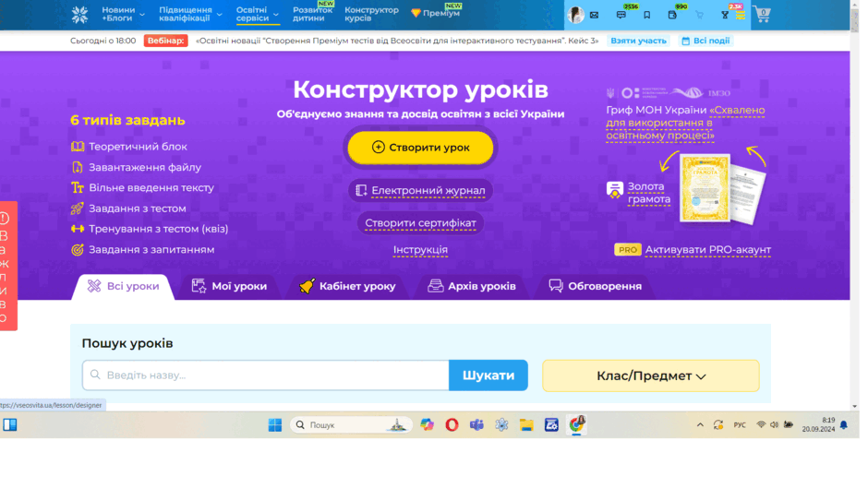Screen dimensions: 868x488
Task: Click the Створити урок button
Action: 420,148
